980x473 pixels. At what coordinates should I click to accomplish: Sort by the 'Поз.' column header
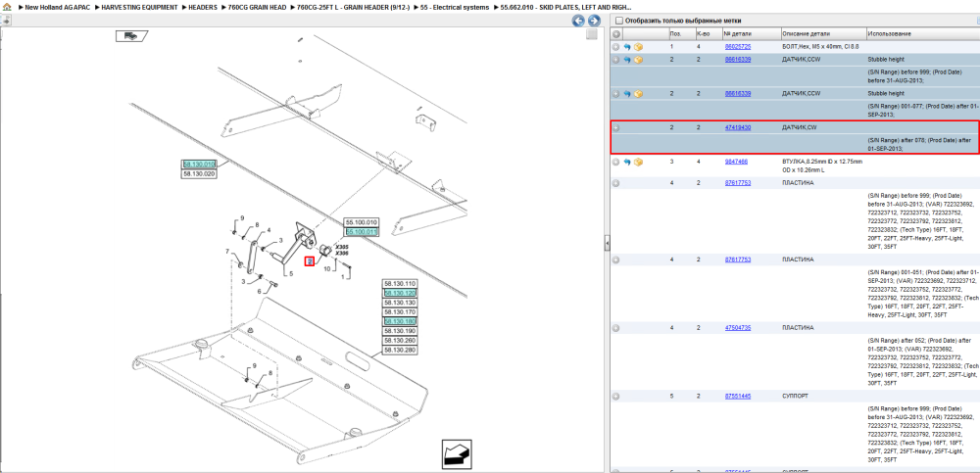[x=681, y=33]
